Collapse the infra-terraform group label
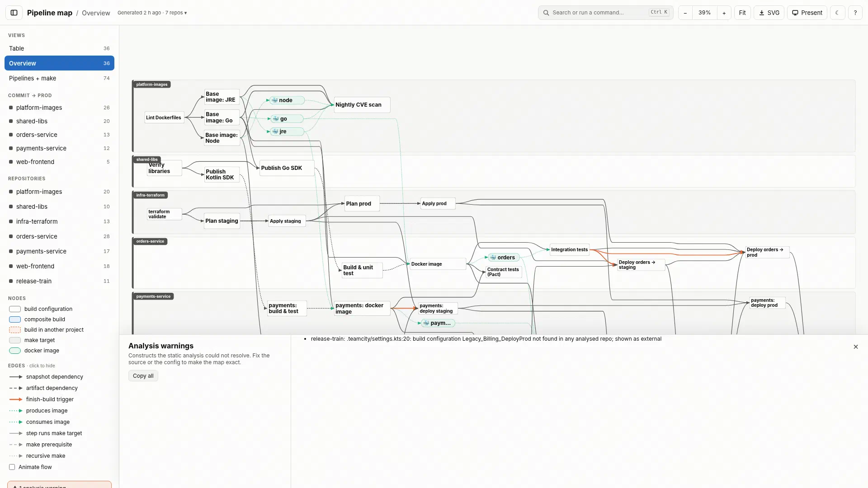 point(150,195)
